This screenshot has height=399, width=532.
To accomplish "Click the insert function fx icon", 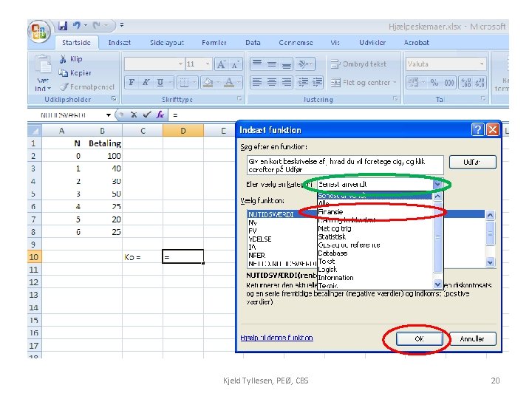I will click(160, 115).
